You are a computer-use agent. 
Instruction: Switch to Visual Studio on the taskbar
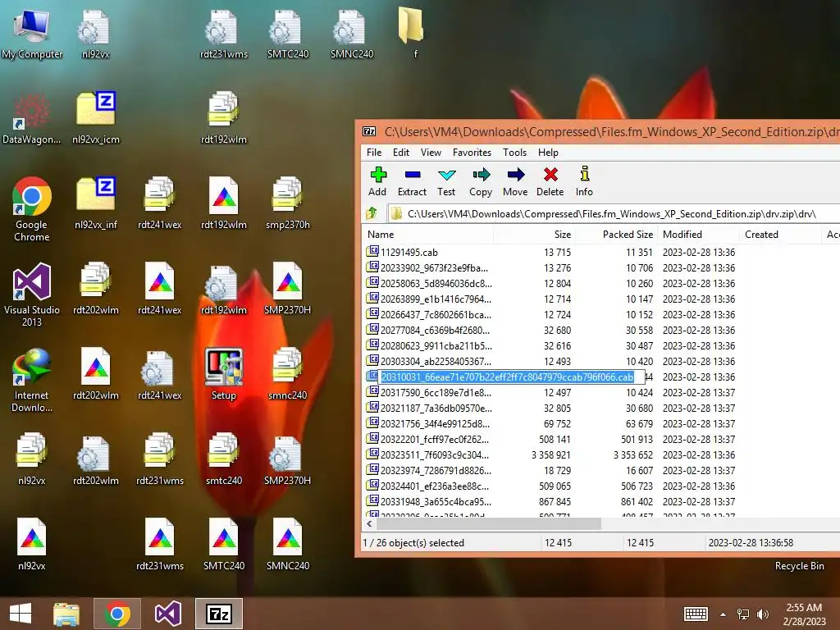[x=167, y=614]
